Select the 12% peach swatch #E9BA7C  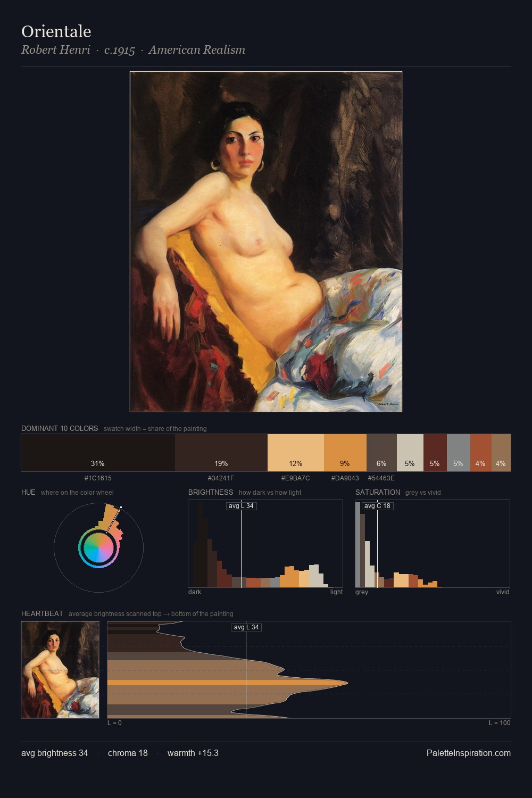pos(296,453)
